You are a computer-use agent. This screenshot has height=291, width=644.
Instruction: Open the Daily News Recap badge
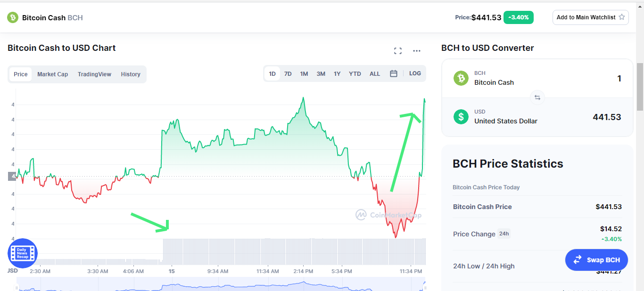tap(22, 253)
